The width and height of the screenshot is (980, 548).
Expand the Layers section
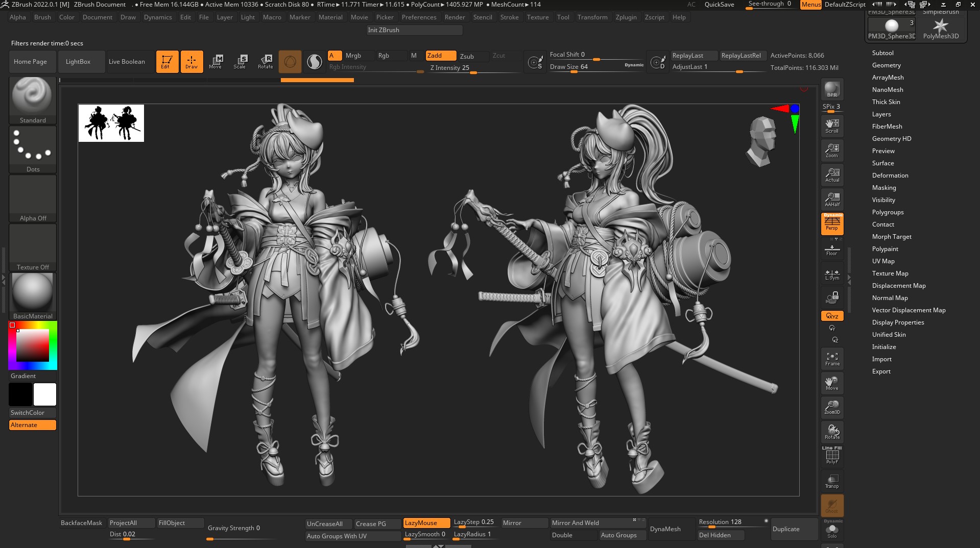tap(881, 114)
